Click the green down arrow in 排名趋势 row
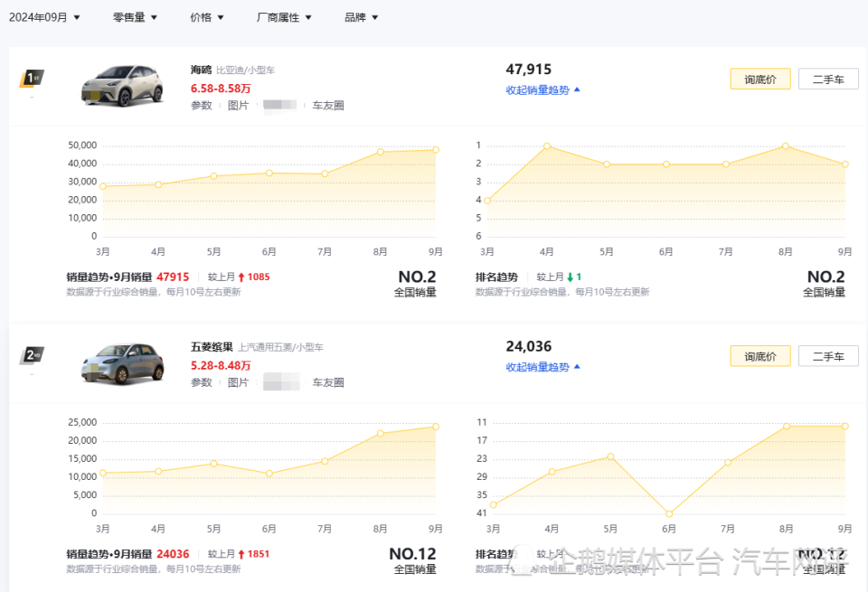Image resolution: width=868 pixels, height=592 pixels. [x=571, y=277]
